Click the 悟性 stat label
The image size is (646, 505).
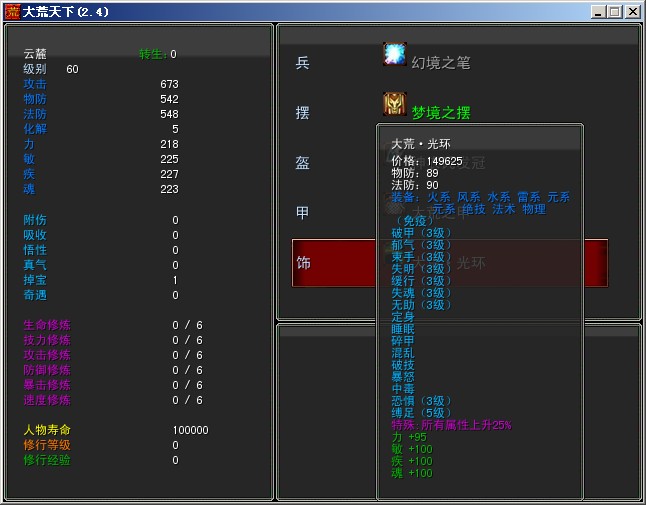click(x=35, y=250)
